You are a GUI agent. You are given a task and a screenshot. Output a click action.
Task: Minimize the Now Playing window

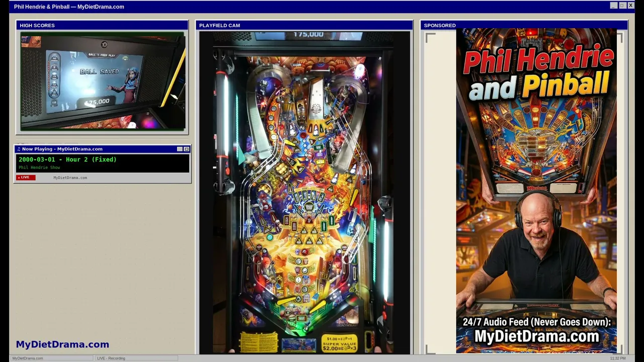click(180, 149)
